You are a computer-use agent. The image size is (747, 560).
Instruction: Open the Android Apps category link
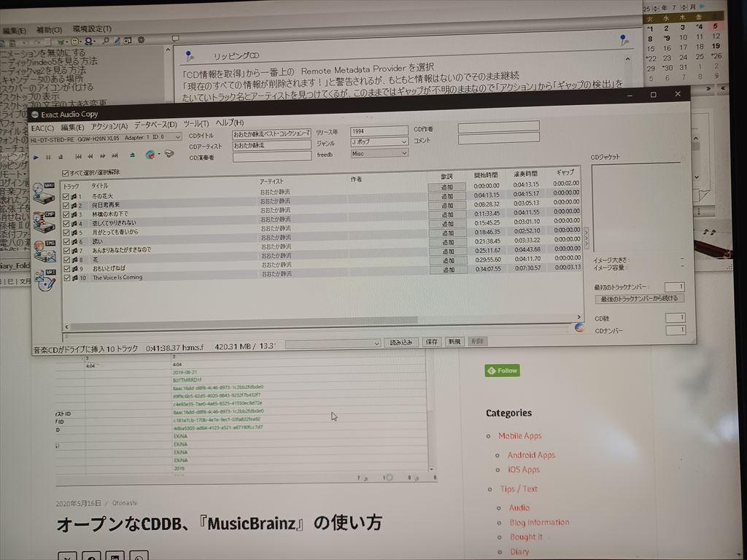531,455
